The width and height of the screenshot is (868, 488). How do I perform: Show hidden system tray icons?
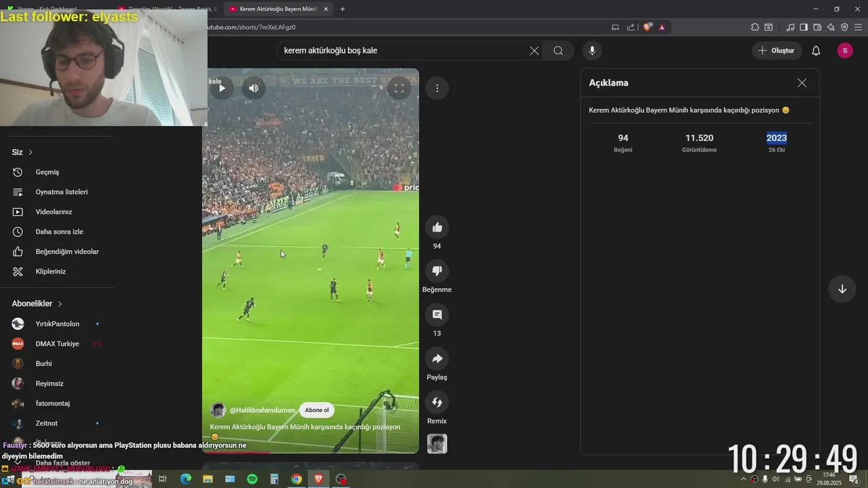coord(743,479)
